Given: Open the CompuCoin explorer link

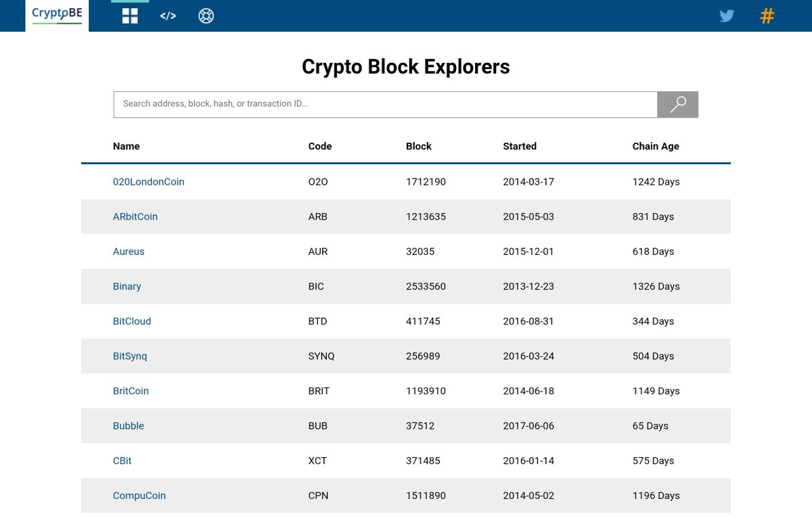Looking at the screenshot, I should [x=139, y=496].
